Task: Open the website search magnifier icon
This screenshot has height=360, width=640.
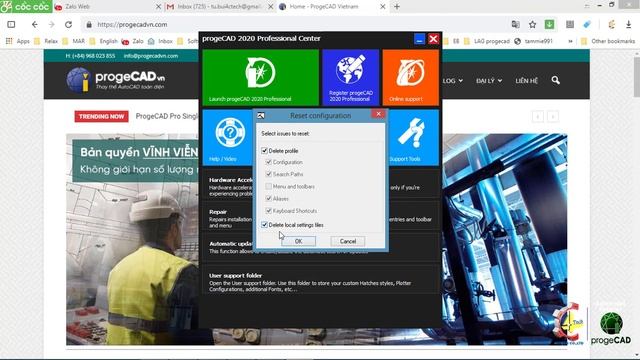Action: [556, 80]
